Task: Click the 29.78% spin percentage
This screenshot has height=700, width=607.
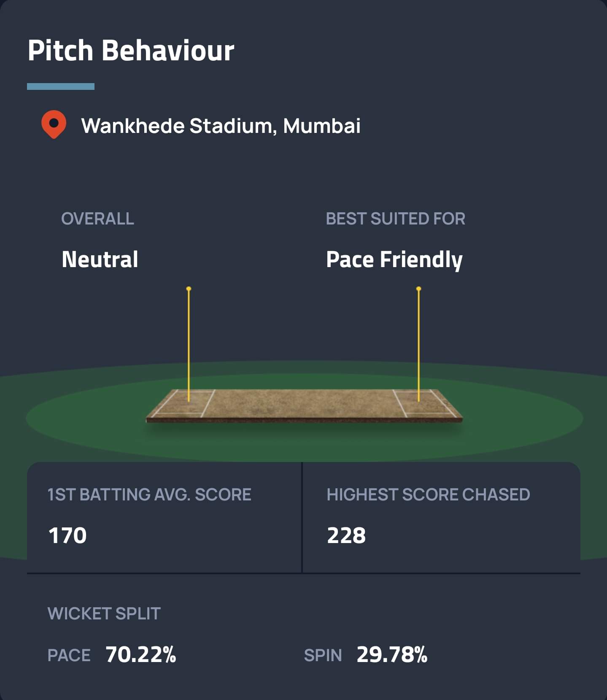Action: coord(392,655)
